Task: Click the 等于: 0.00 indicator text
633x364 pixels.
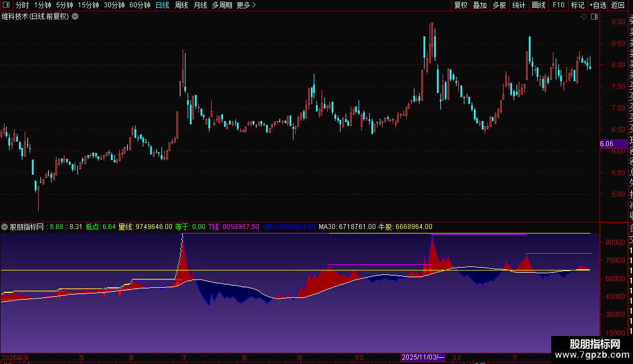Action: (190, 227)
